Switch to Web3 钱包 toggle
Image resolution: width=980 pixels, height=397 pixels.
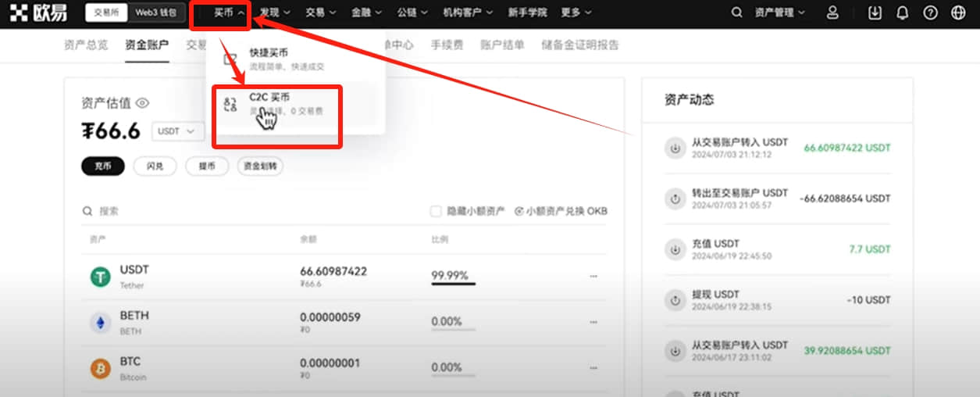point(157,13)
